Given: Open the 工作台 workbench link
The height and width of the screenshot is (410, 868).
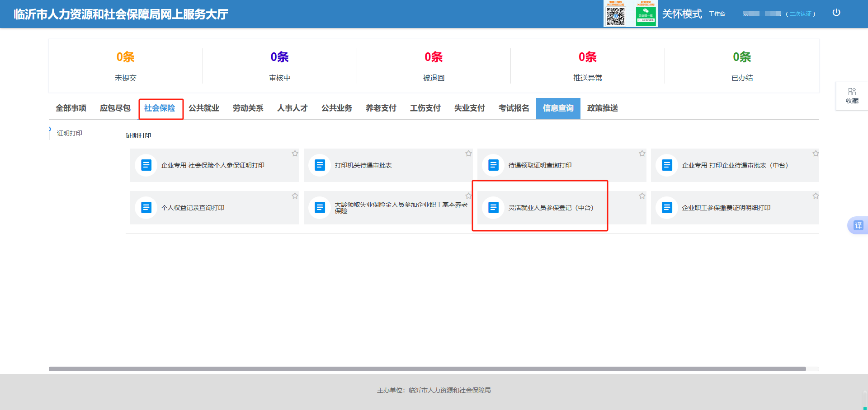Looking at the screenshot, I should pyautogui.click(x=717, y=14).
